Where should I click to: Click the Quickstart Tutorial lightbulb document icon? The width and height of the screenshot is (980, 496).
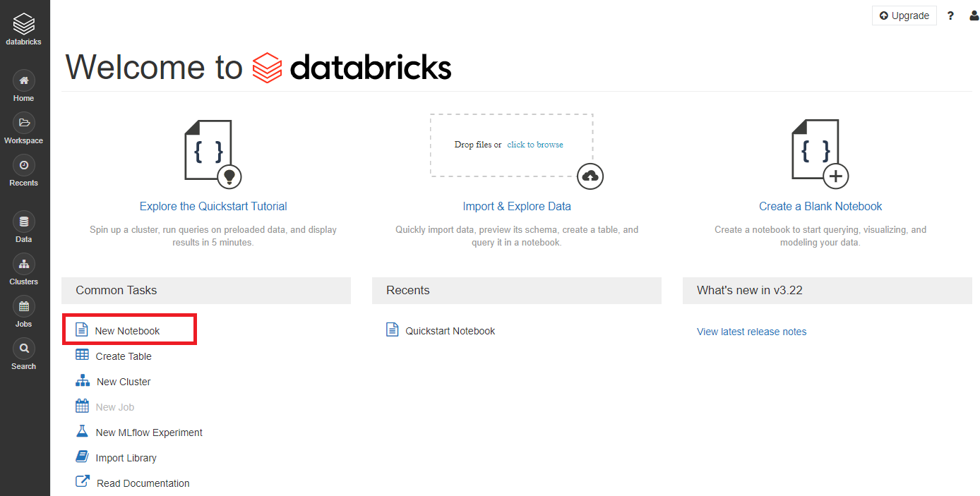pos(213,153)
